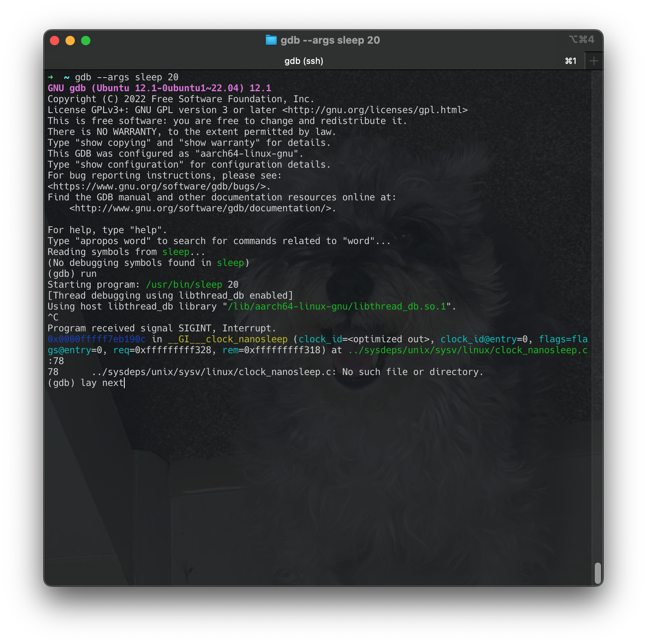
Task: Click the libthread_db.so.1 library path
Action: coord(335,306)
